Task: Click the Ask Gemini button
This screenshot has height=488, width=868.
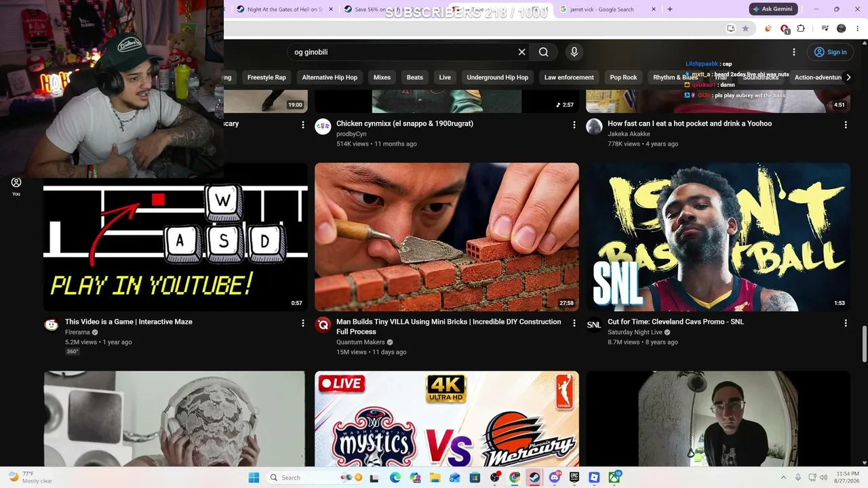Action: click(x=773, y=9)
